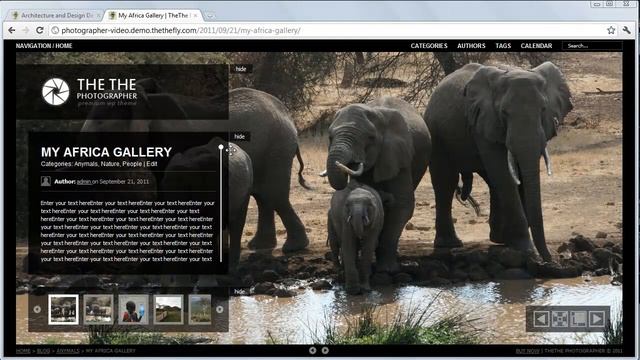Viewport: 640px width, 360px height.
Task: Click the BUY NOW footer link
Action: click(x=527, y=351)
